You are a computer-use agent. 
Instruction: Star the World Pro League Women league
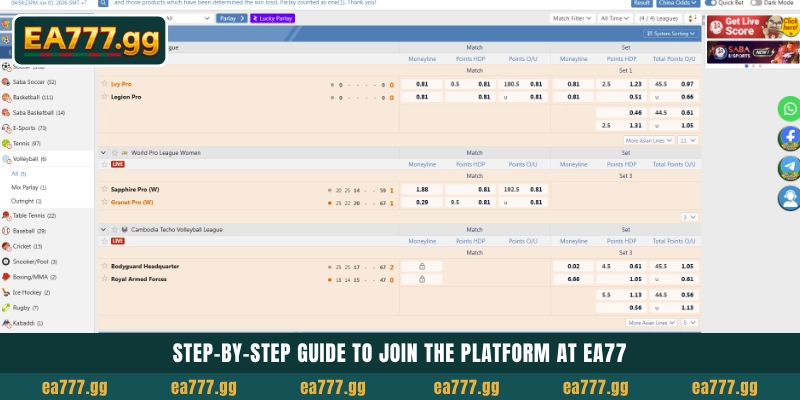(115, 153)
